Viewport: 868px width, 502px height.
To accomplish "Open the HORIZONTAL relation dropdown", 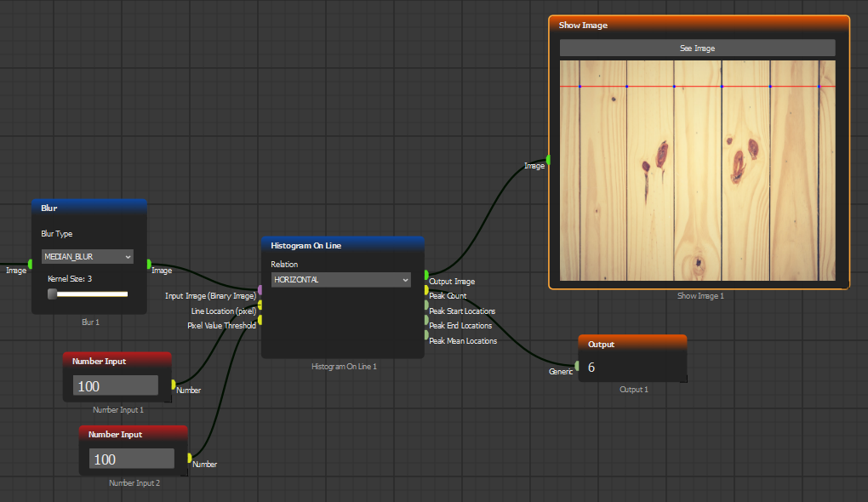I will pyautogui.click(x=340, y=279).
